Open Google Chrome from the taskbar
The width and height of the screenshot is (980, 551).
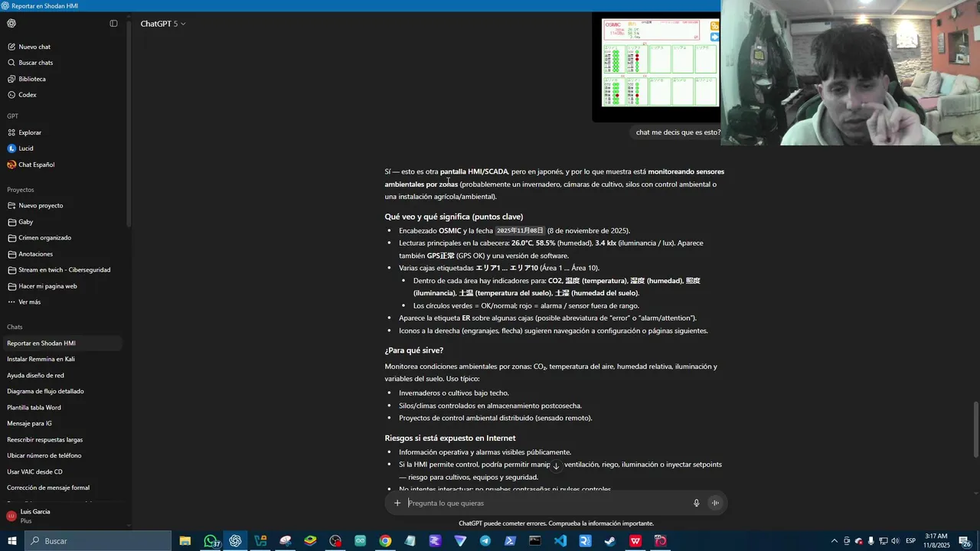(385, 541)
